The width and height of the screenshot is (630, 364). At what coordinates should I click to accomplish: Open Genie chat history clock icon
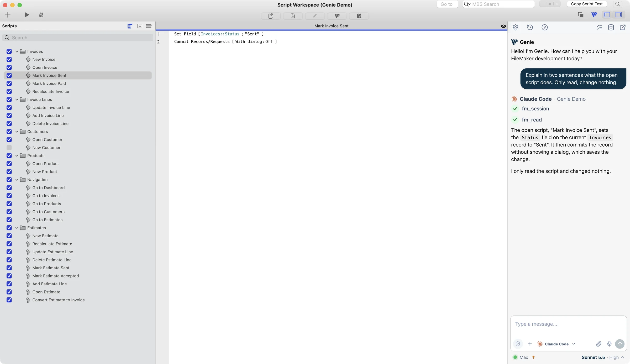530,27
